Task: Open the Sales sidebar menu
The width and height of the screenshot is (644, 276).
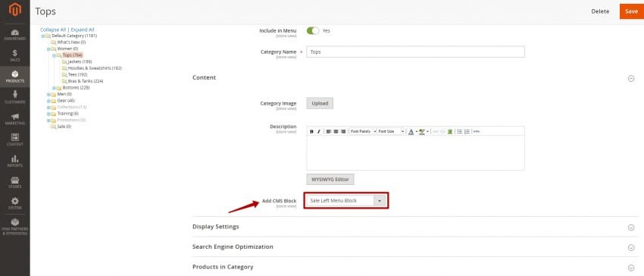Action: pyautogui.click(x=15, y=55)
